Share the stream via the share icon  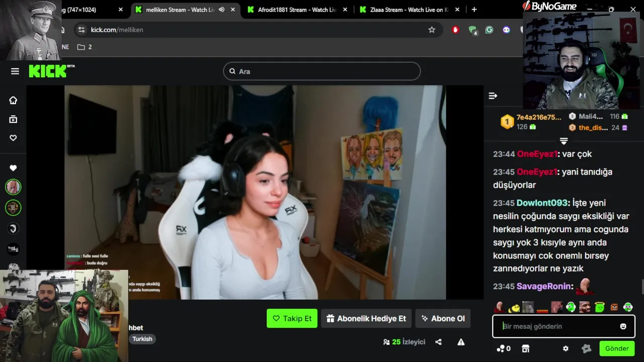tap(438, 342)
